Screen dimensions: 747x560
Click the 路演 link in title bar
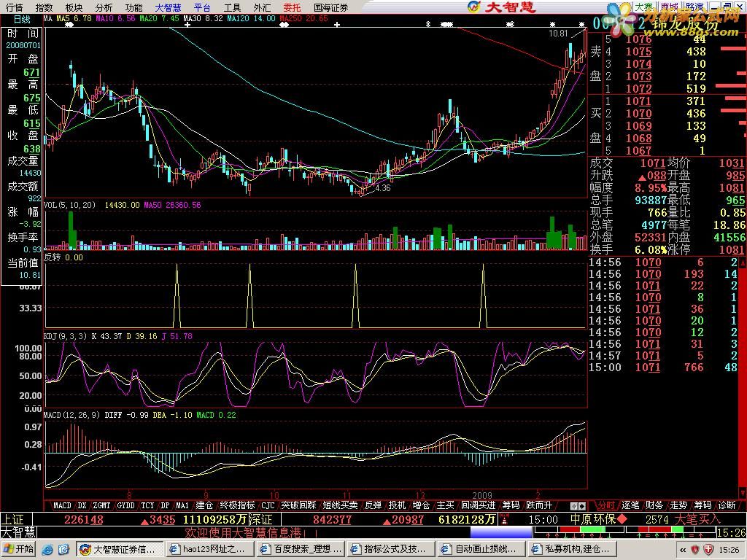(x=694, y=7)
